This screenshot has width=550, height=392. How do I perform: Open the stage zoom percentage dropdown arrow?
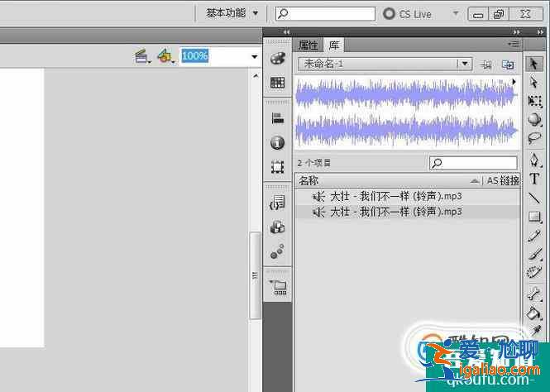[255, 56]
